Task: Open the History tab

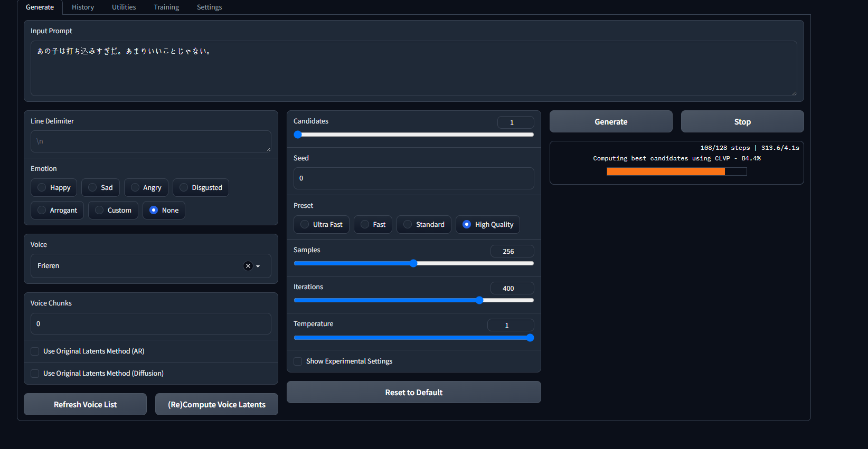Action: click(83, 7)
